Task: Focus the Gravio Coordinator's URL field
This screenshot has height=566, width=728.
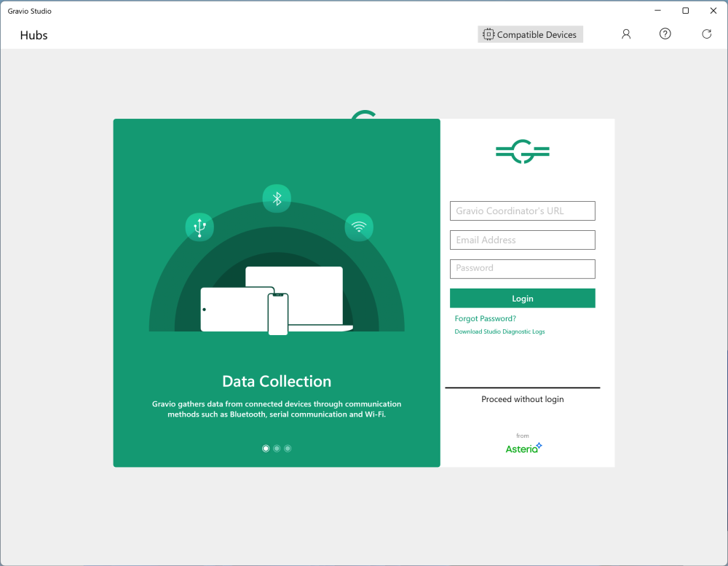Action: (x=522, y=211)
